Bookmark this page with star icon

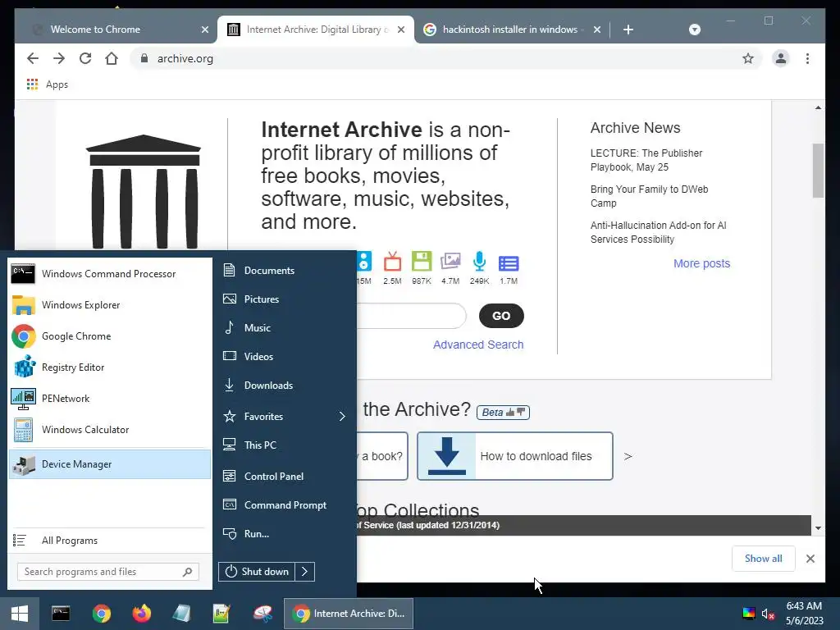(748, 58)
